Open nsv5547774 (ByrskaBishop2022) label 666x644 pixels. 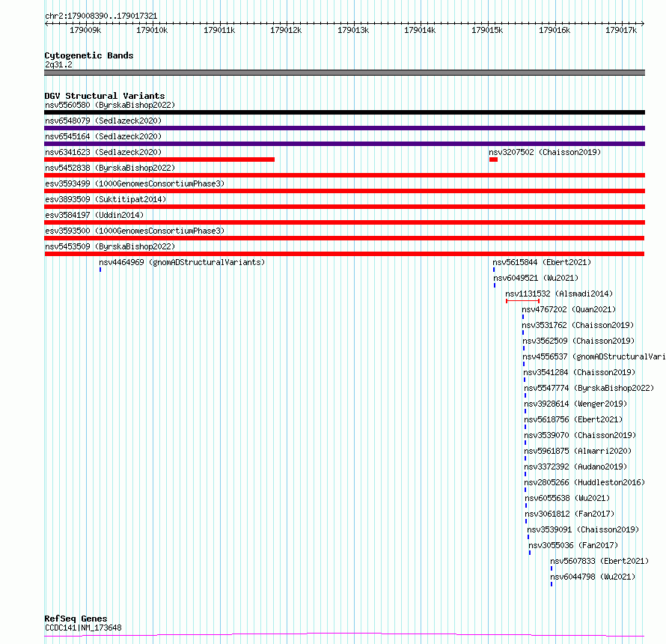[x=589, y=388]
